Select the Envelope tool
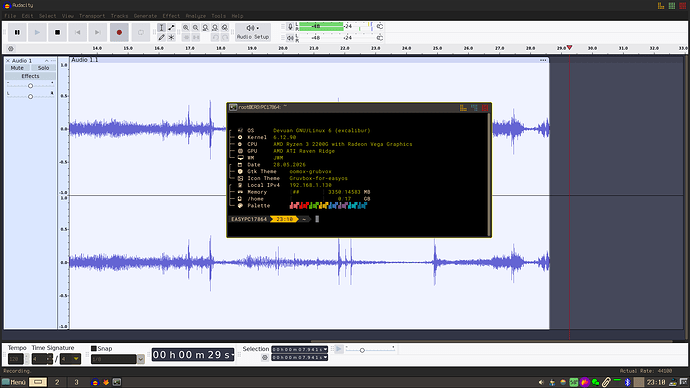Screen dimensions: 690x388 171,28
